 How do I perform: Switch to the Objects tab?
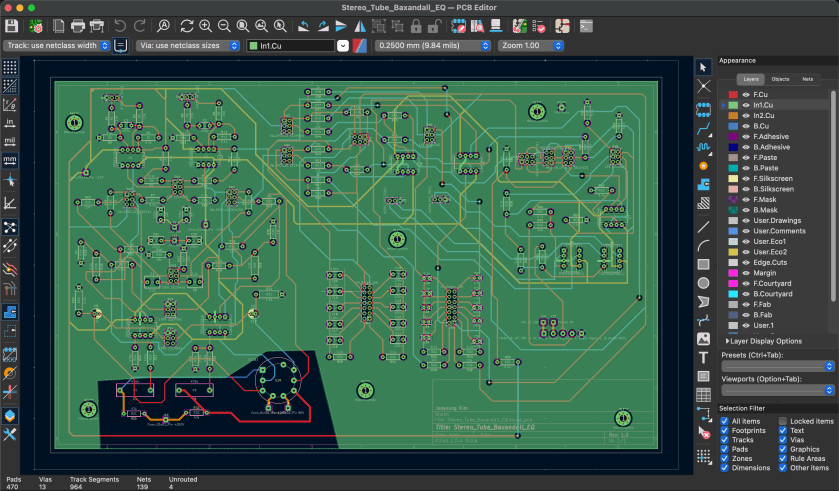point(780,78)
